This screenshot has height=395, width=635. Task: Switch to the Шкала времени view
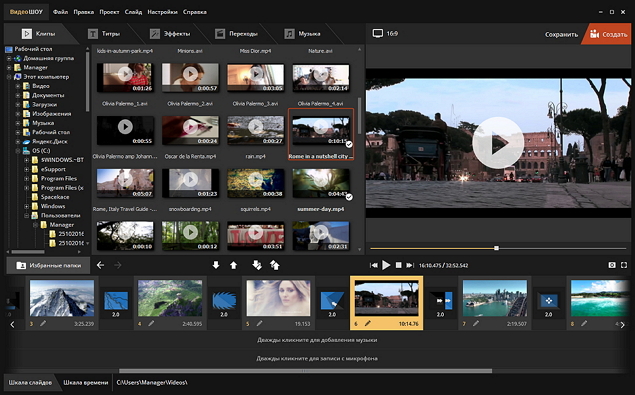[86, 382]
